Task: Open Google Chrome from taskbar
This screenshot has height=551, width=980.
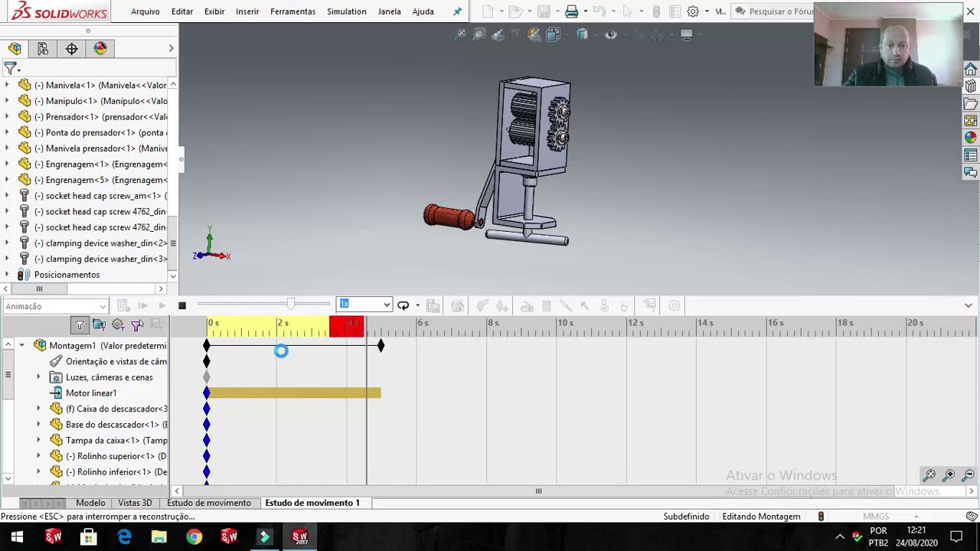Action: coord(194,537)
